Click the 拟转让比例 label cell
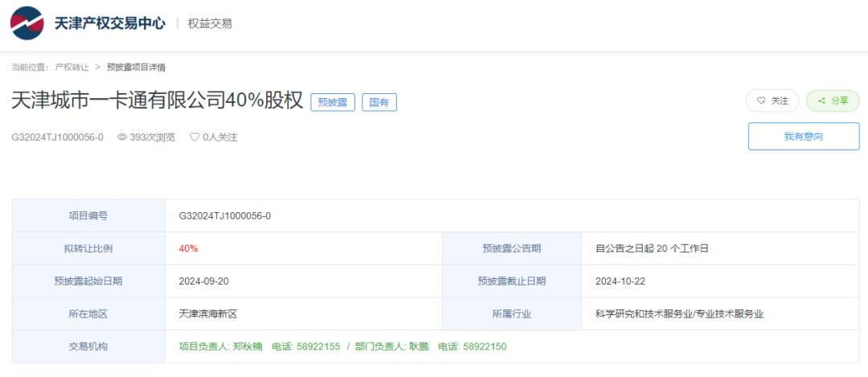 pos(88,248)
